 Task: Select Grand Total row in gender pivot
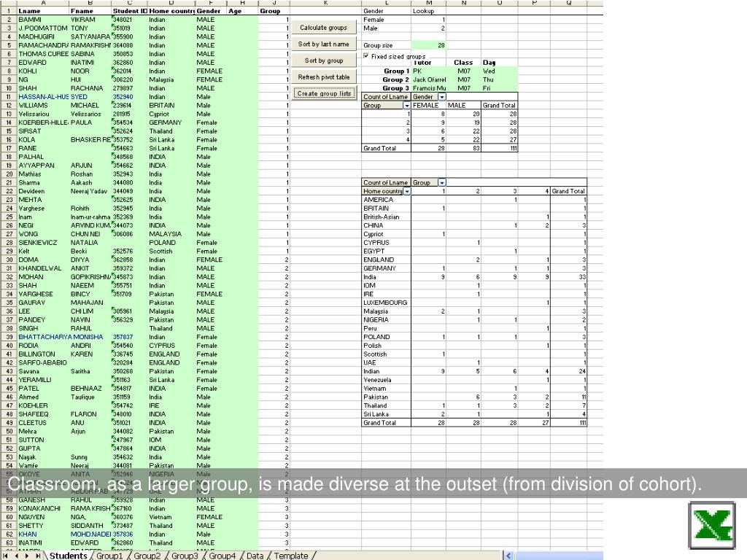(440, 148)
